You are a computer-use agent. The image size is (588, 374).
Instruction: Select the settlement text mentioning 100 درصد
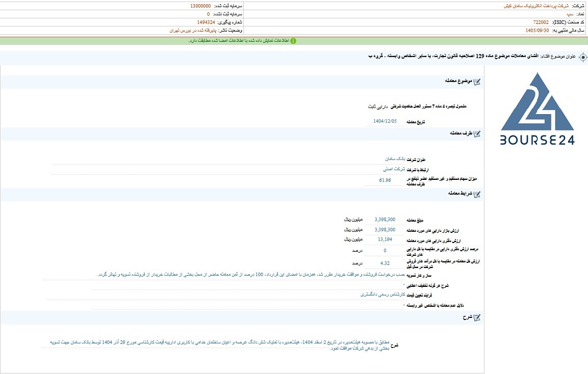[251, 275]
